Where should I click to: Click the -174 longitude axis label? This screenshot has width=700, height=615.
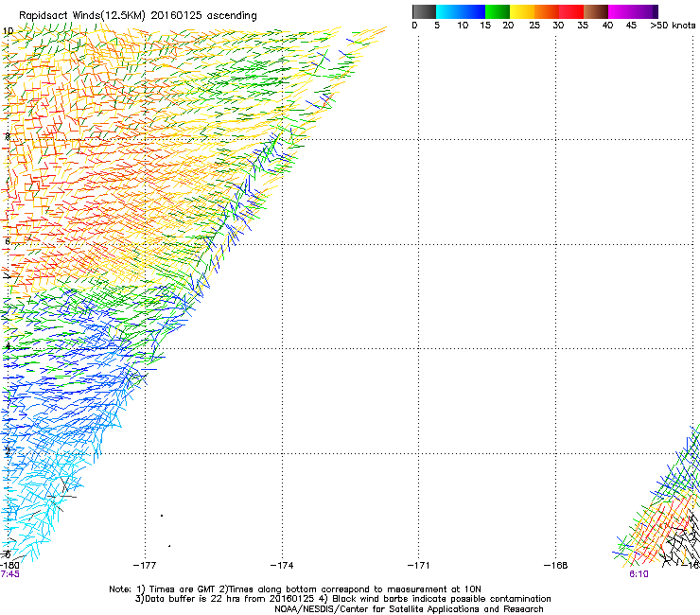pos(282,566)
